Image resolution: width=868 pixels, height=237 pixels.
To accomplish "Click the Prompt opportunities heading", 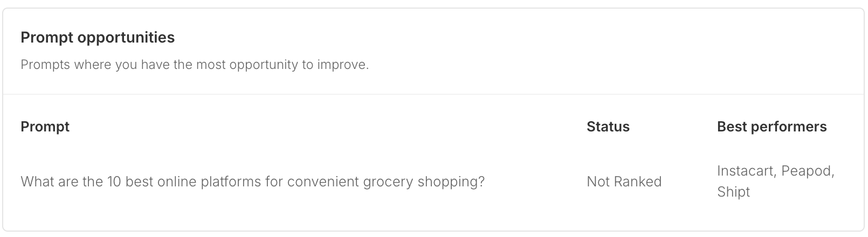I will click(98, 38).
